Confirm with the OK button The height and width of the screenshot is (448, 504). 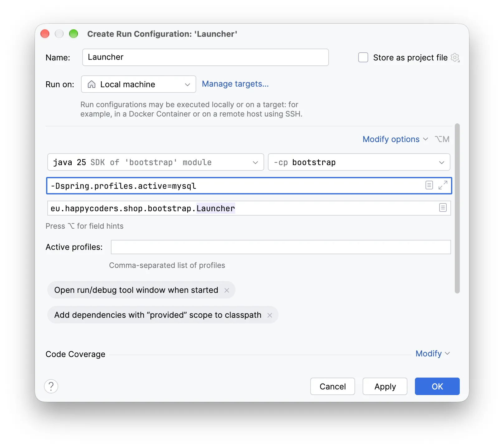(x=437, y=386)
